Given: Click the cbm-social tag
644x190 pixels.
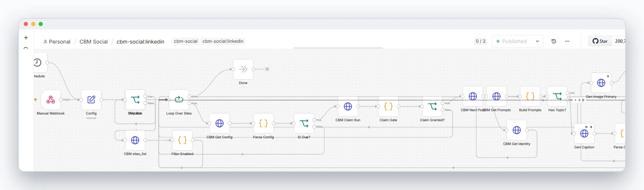Looking at the screenshot, I should 185,41.
